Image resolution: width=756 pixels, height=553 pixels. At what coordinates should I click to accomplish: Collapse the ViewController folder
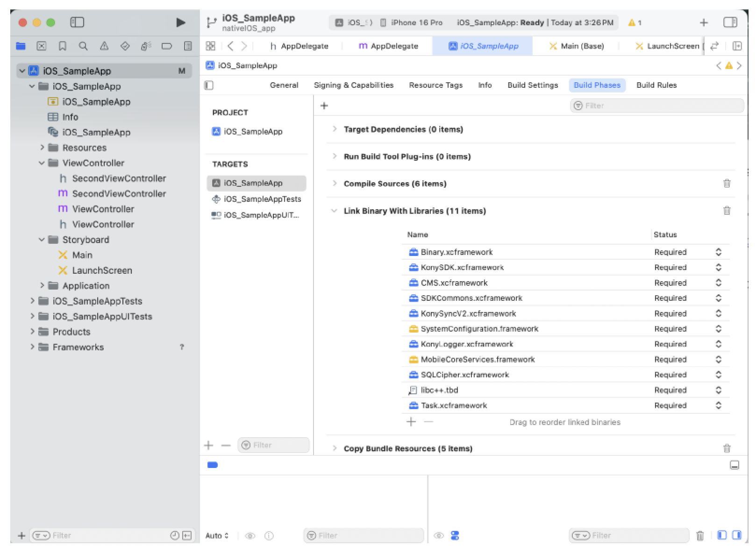pos(42,163)
